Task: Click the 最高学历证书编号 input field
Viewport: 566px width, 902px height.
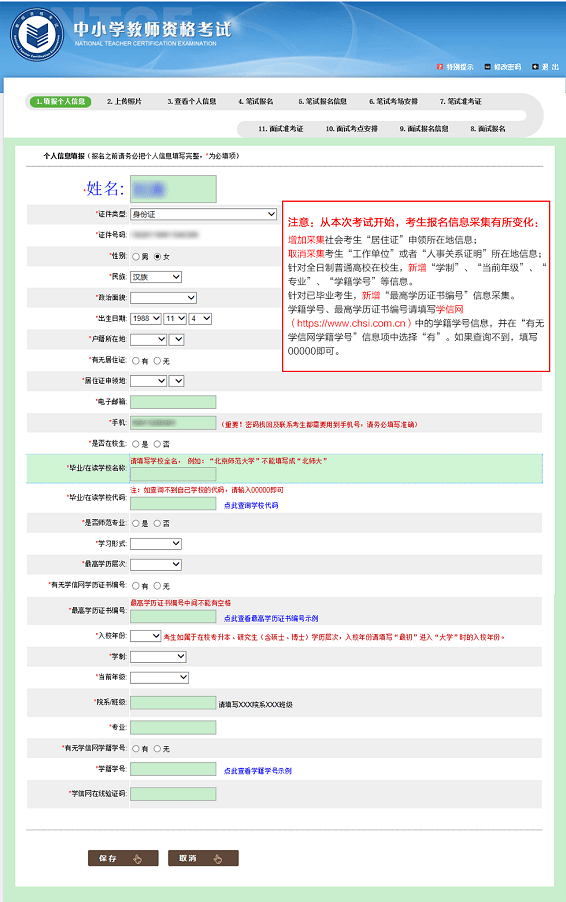Action: point(173,617)
